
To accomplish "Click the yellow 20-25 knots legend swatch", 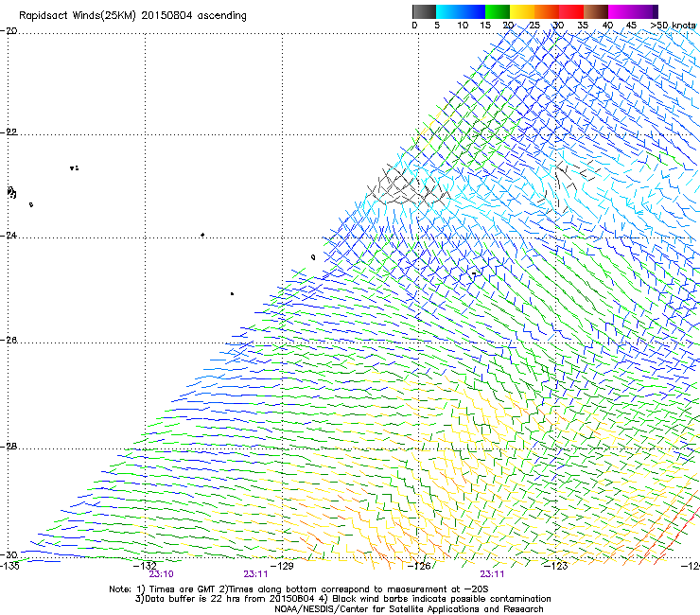I will 522,11.
